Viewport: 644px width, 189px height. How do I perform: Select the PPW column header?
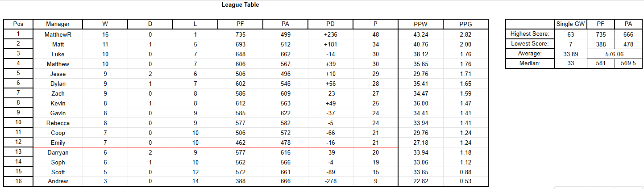tap(421, 24)
